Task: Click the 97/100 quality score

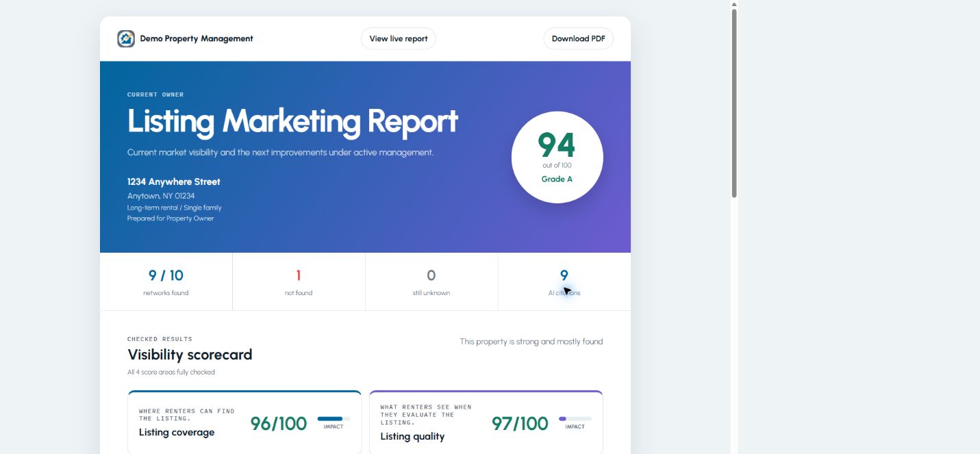Action: [520, 424]
